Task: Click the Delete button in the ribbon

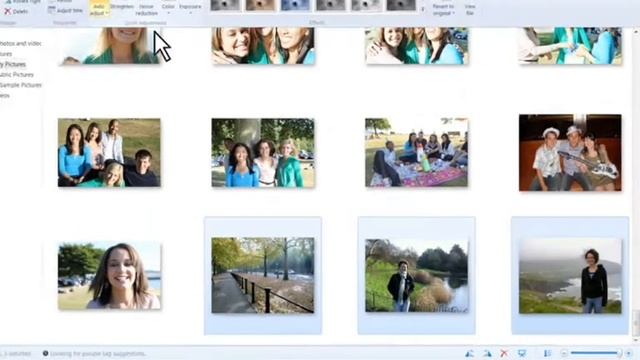Action: [16, 11]
